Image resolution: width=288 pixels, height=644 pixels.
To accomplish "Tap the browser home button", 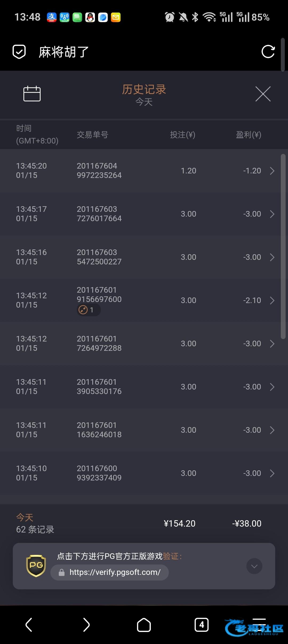I will (x=144, y=625).
